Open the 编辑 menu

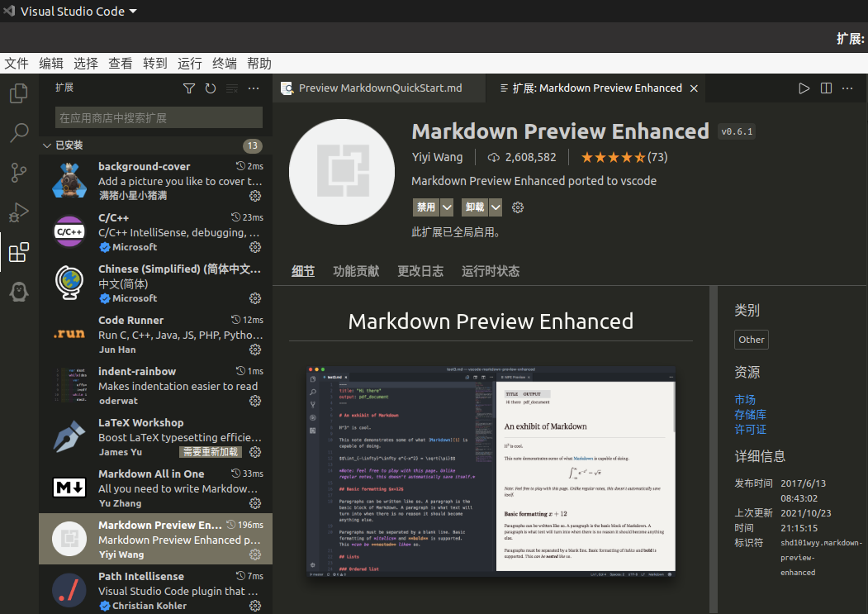51,64
